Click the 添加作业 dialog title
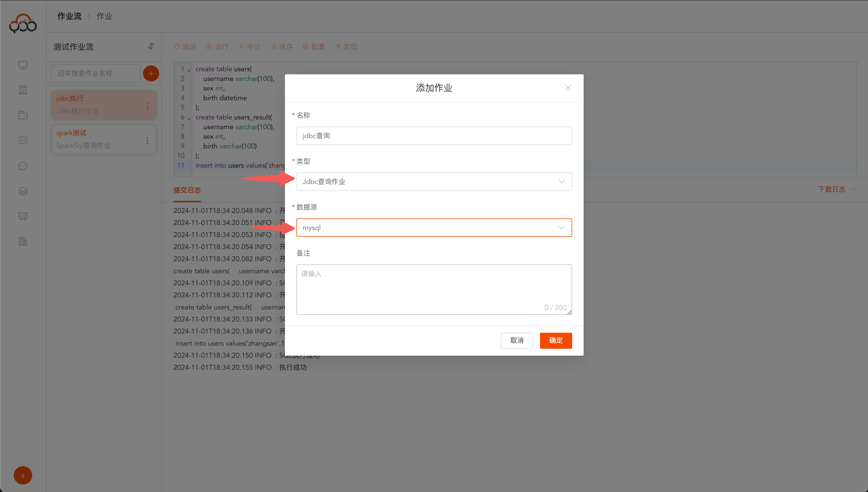Screen dimensions: 868x492 pyautogui.click(x=434, y=88)
